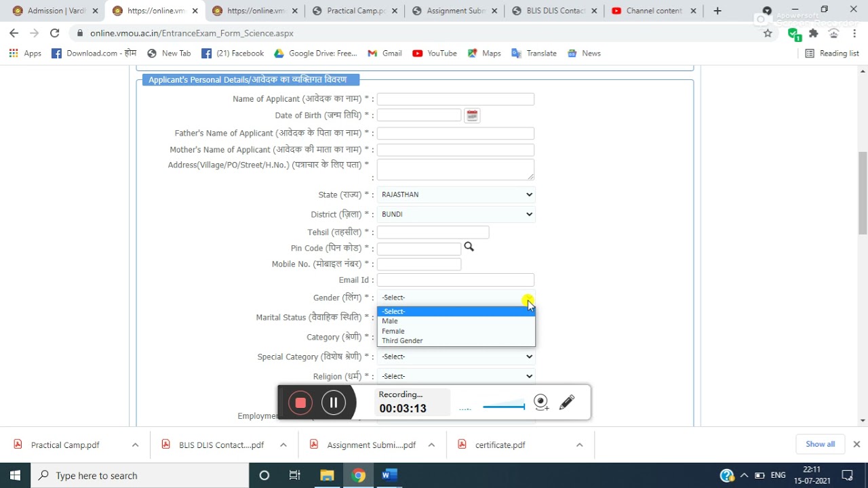Click the Mobile No. input field
868x488 pixels.
[x=419, y=264]
